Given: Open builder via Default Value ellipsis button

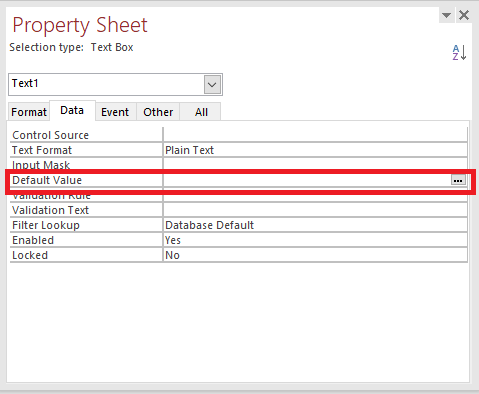Looking at the screenshot, I should [458, 180].
